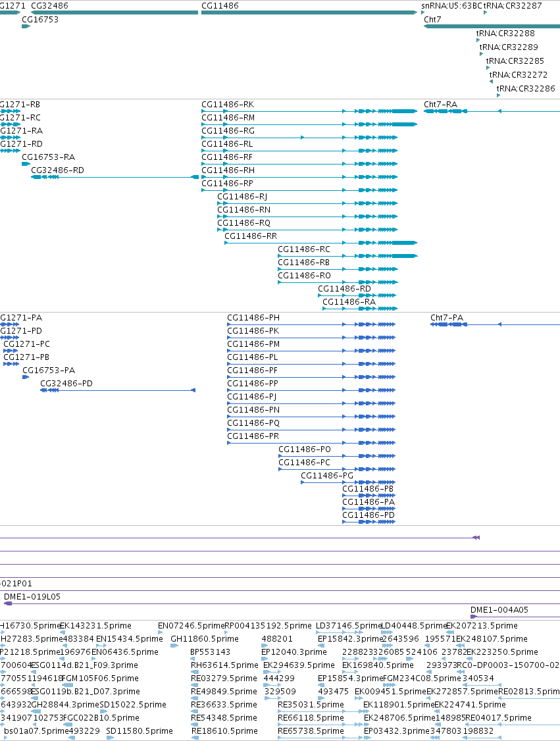The height and width of the screenshot is (741, 560).
Task: Select the CG11486-PQ protein label
Action: click(x=254, y=424)
